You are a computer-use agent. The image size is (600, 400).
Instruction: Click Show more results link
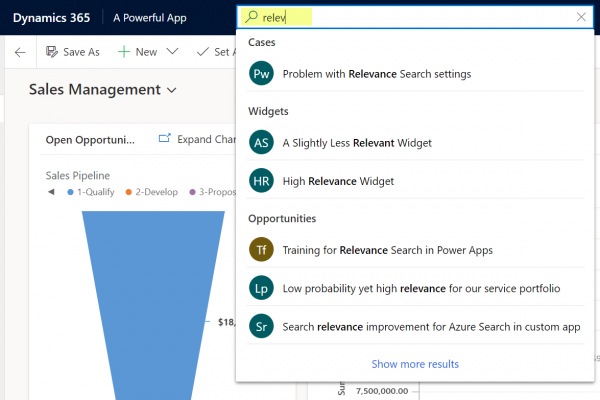pos(415,364)
